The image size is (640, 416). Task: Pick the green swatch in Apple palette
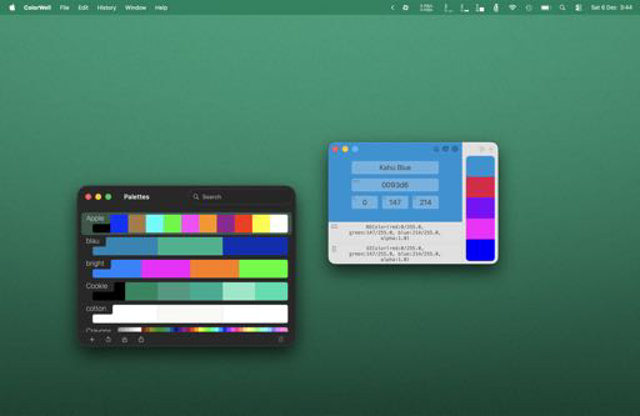point(172,224)
